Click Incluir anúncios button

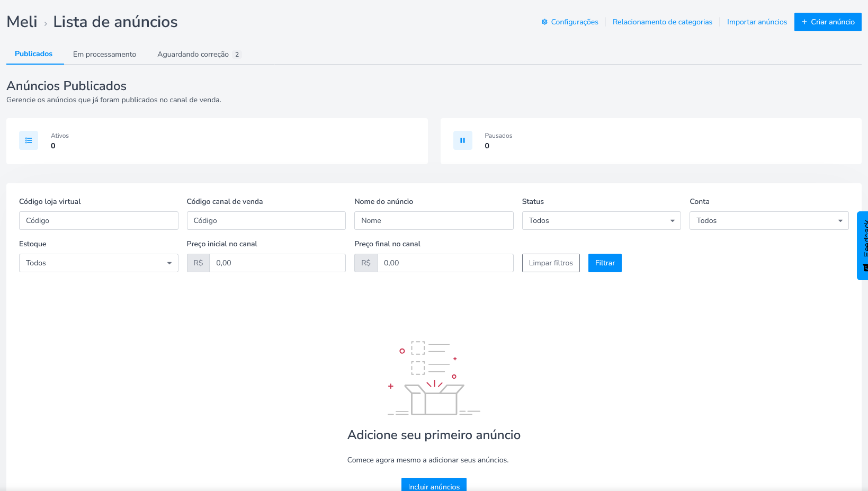tap(434, 485)
